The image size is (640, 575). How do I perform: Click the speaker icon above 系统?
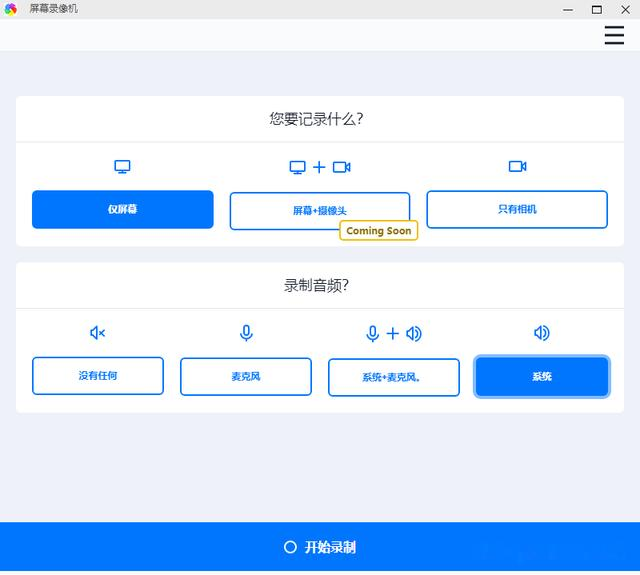[x=542, y=333]
